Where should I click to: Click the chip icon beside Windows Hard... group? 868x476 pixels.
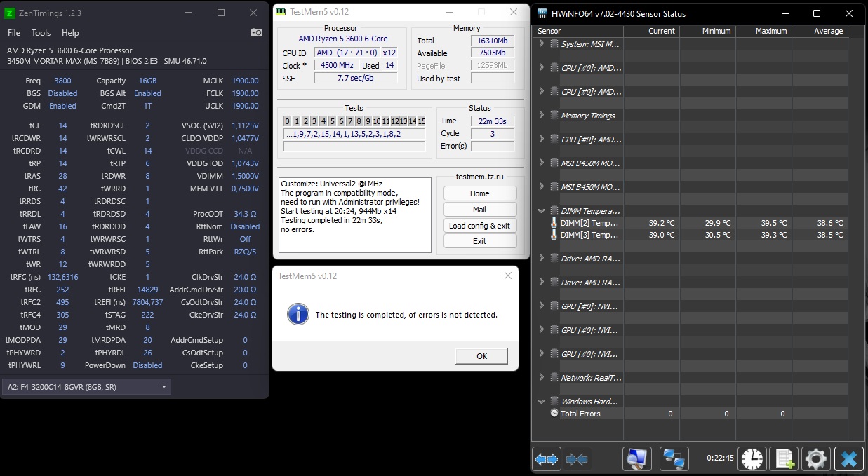pos(554,402)
